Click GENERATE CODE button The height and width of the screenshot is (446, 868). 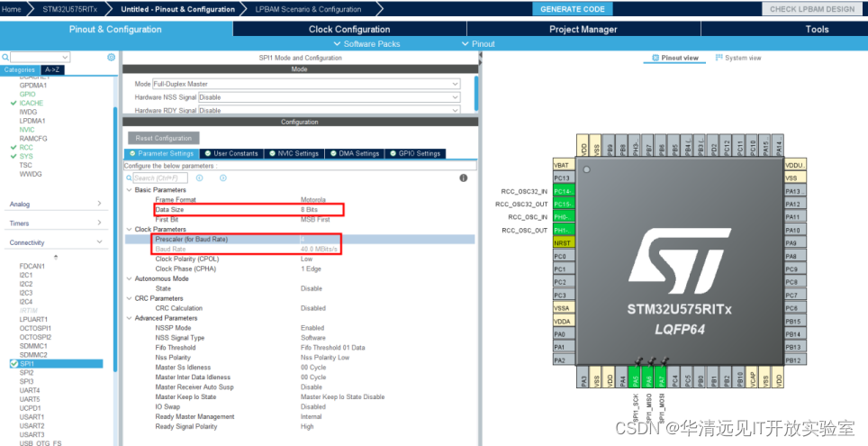[573, 9]
